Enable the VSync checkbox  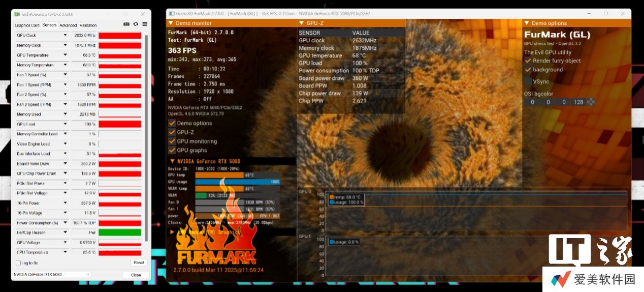point(528,81)
